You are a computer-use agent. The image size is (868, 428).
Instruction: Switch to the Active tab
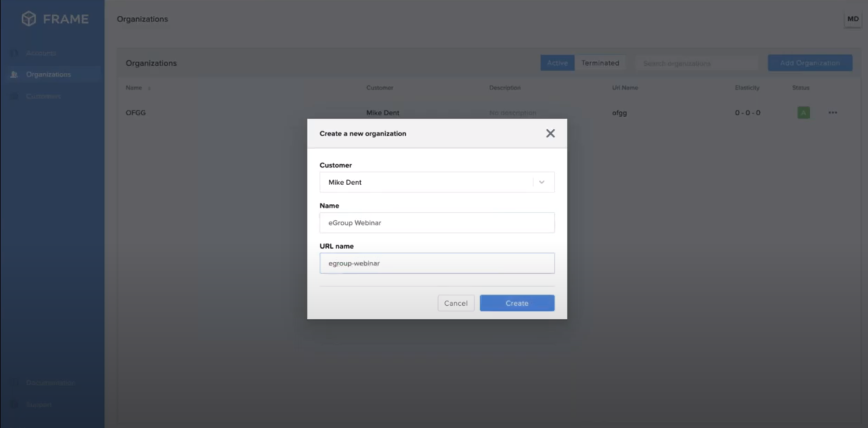pos(557,63)
